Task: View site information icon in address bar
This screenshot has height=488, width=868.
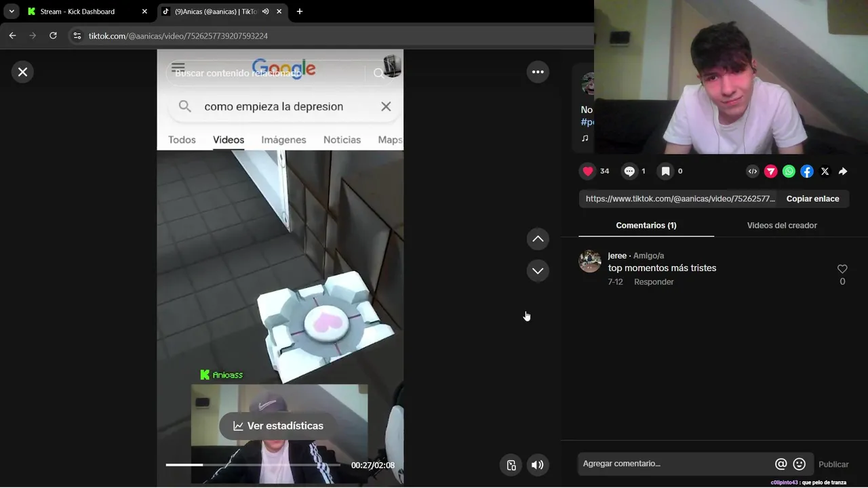Action: coord(77,36)
